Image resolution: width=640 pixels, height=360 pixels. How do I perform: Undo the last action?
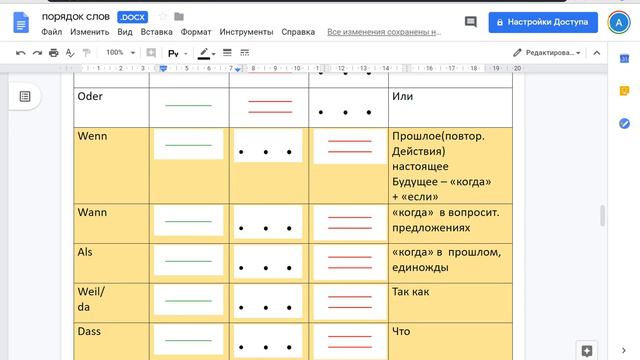(20, 53)
